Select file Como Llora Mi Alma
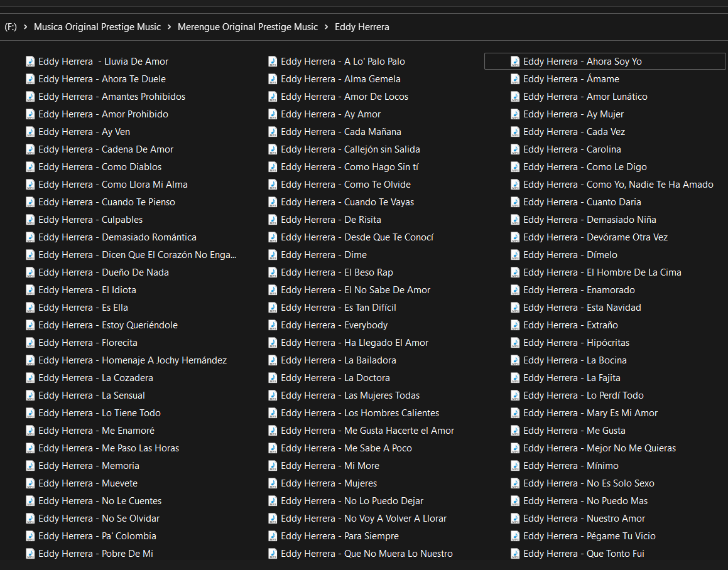This screenshot has height=570, width=728. coord(107,185)
